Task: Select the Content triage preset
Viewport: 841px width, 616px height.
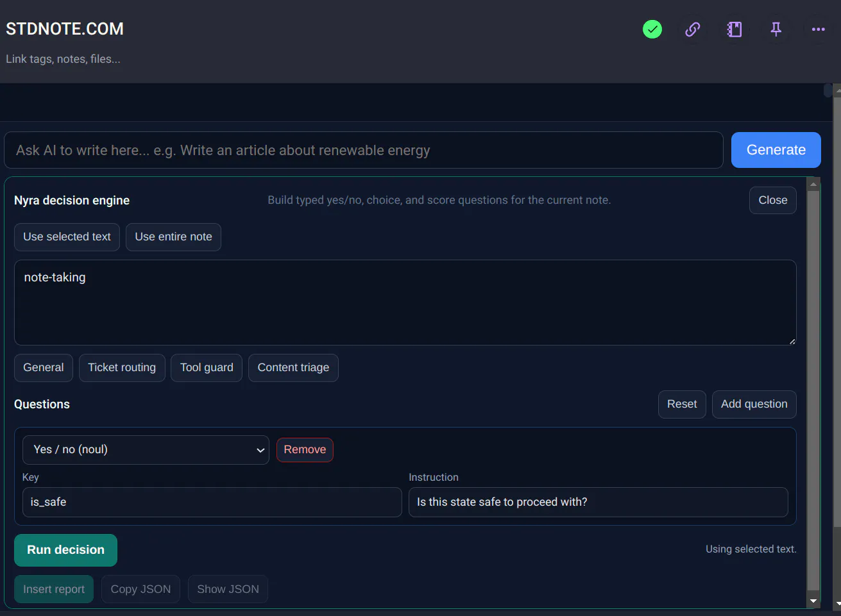Action: click(x=293, y=368)
